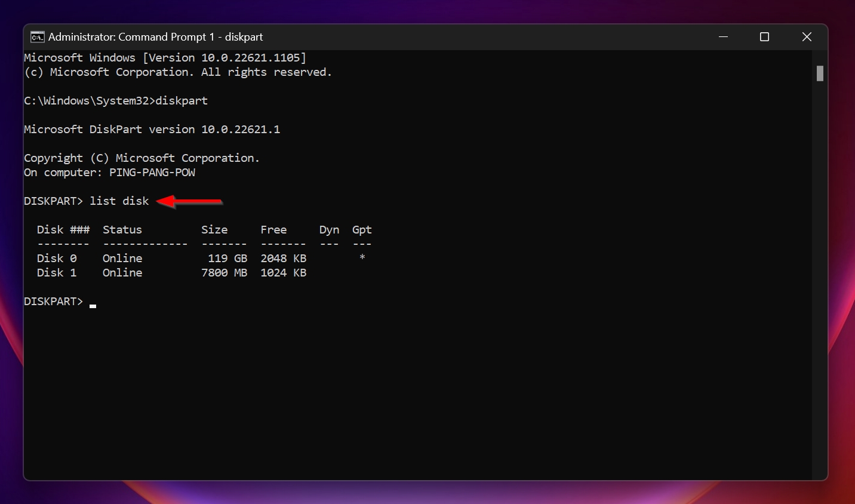The image size is (855, 504).
Task: Click the 'C:\Windows\System32>diskpart' command line
Action: [x=116, y=101]
